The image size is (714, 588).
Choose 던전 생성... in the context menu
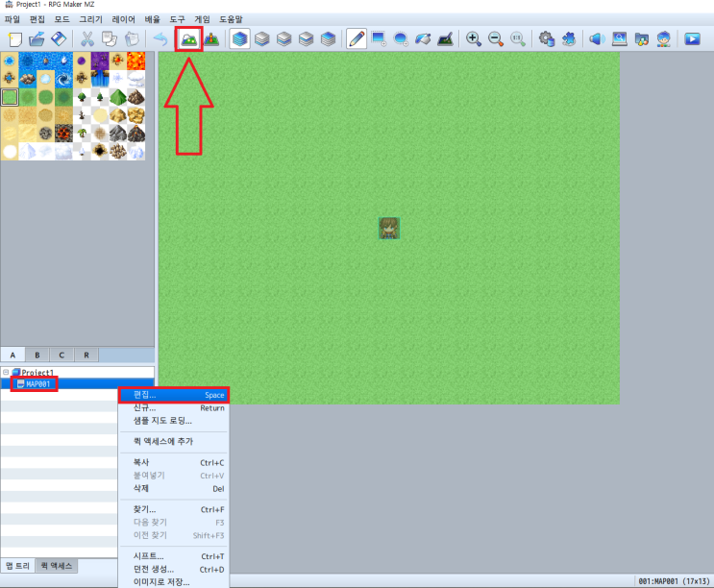(174, 570)
